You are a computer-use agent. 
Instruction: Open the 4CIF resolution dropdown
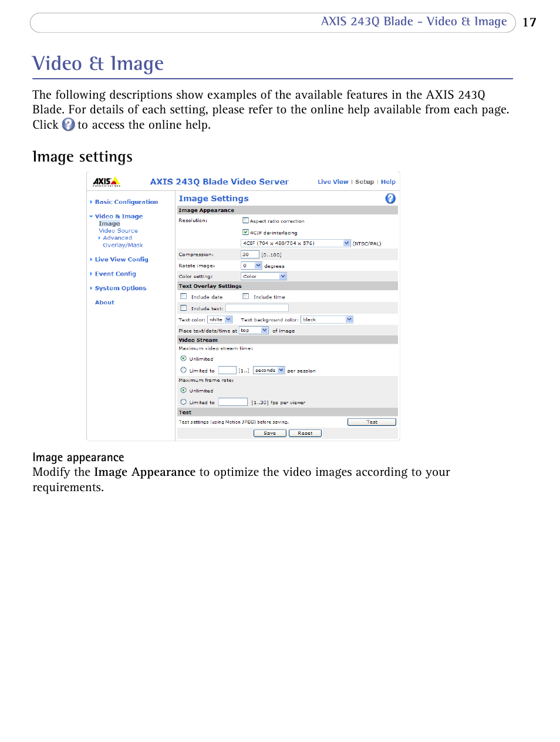click(x=296, y=243)
